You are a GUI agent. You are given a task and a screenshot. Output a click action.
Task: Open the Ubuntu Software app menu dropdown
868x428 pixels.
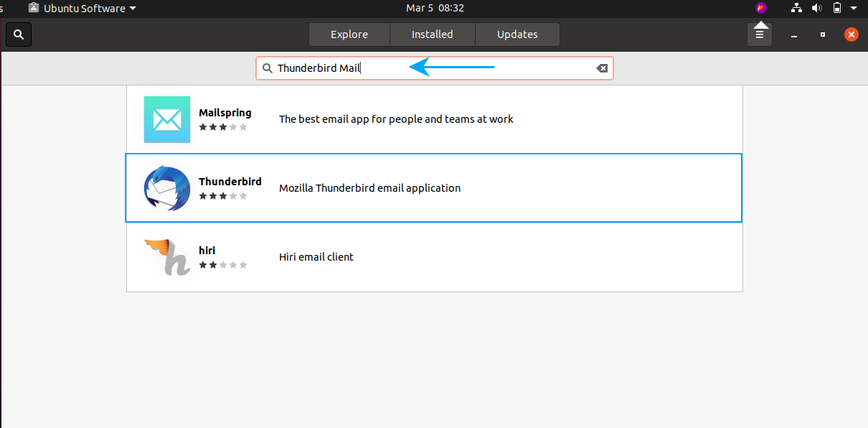coord(82,9)
